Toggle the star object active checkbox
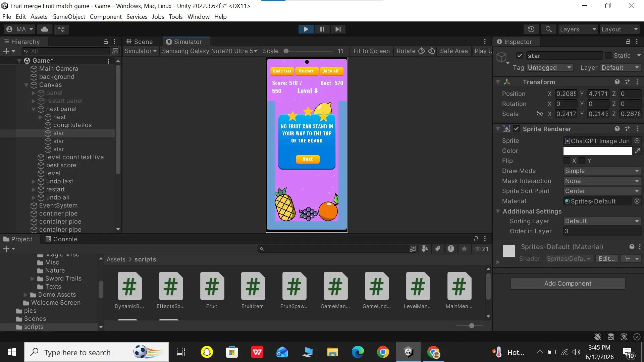The width and height of the screenshot is (644, 362). click(520, 56)
